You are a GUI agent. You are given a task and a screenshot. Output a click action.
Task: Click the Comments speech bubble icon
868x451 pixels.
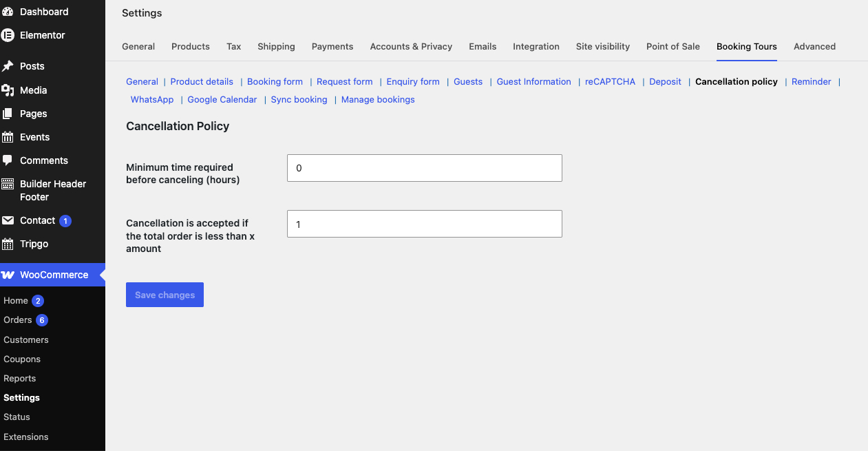(8, 160)
